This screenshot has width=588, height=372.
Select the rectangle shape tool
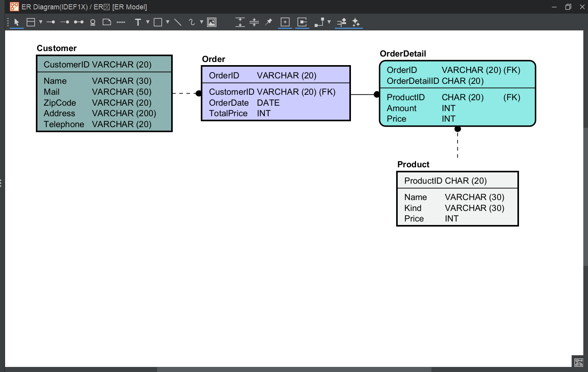coord(158,22)
